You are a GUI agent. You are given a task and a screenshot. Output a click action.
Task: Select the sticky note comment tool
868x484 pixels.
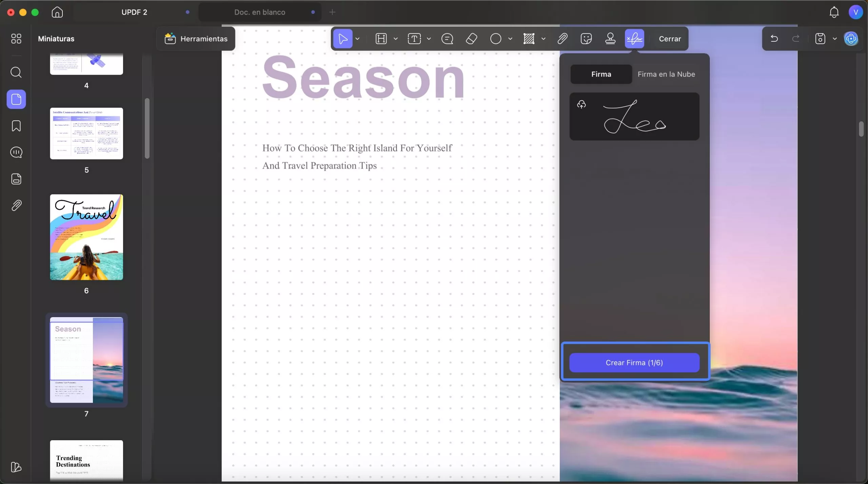[447, 39]
